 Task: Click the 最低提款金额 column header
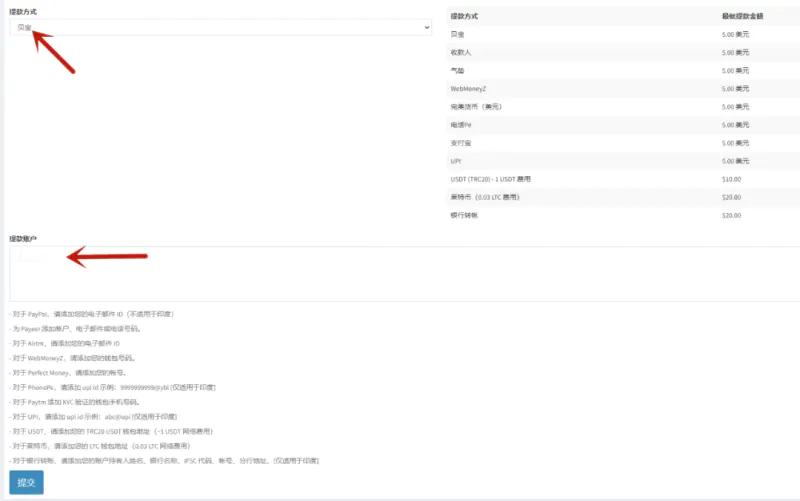pos(741,16)
